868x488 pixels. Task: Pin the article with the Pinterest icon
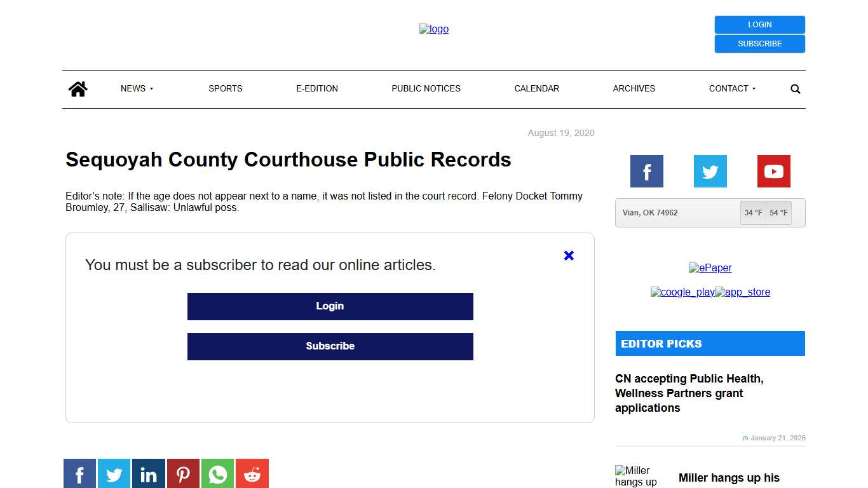pyautogui.click(x=183, y=473)
